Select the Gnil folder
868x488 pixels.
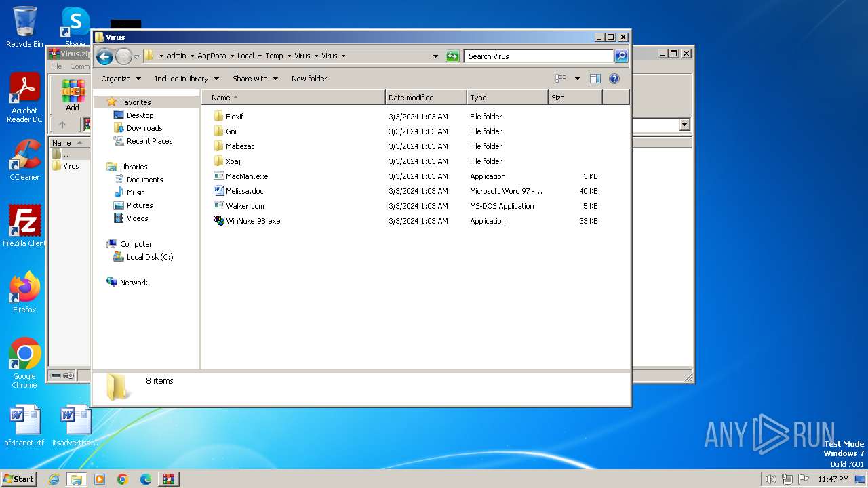[x=232, y=131]
